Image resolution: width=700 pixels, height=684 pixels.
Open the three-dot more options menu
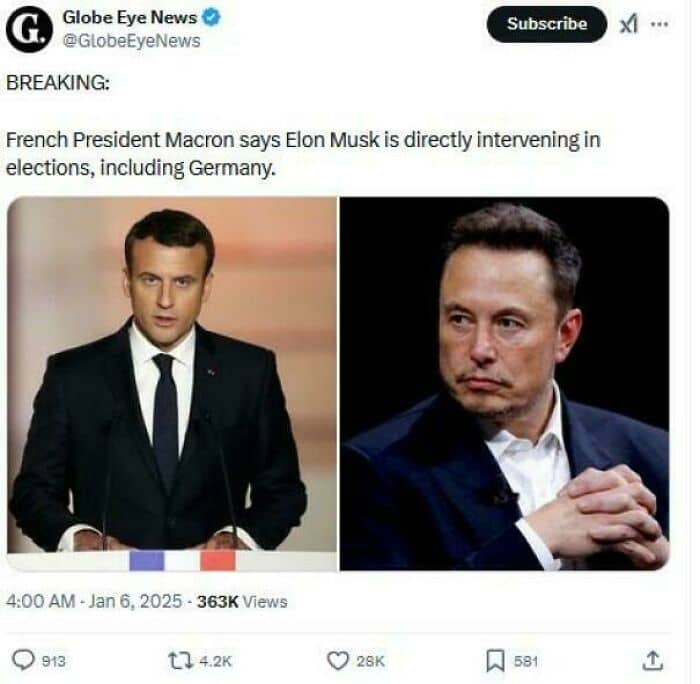pos(659,24)
